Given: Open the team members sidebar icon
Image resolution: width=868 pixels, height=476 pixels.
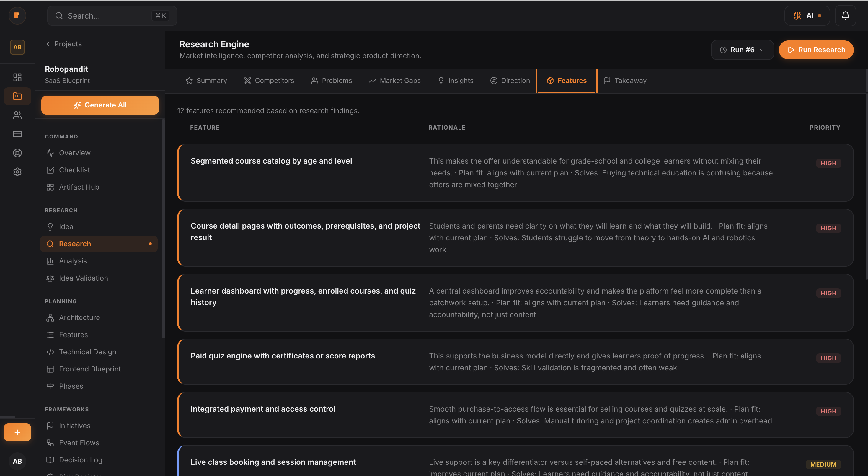Looking at the screenshot, I should [17, 115].
